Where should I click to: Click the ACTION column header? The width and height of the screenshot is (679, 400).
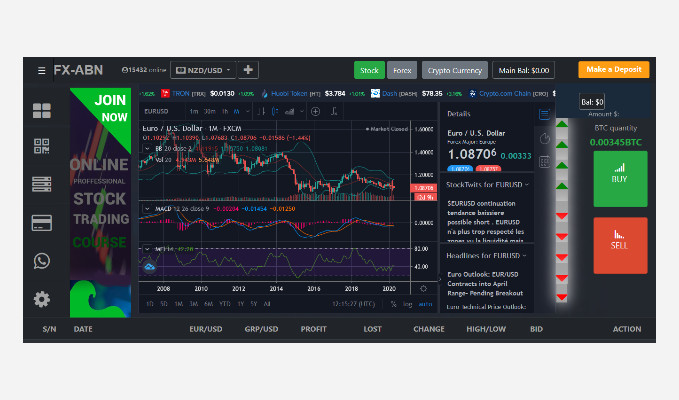coord(627,329)
